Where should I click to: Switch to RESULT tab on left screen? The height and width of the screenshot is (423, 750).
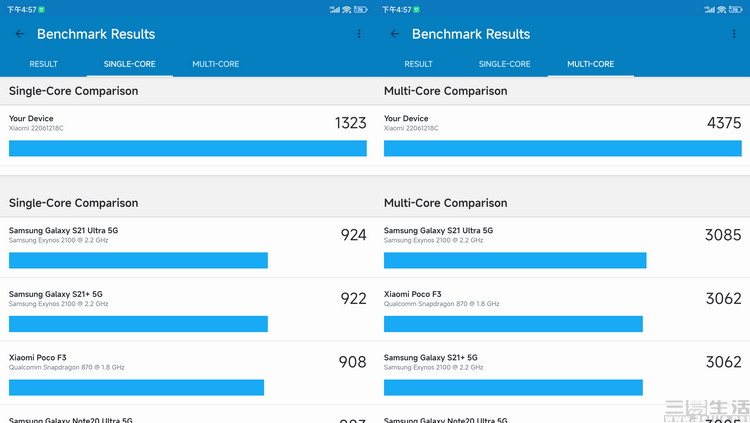coord(44,64)
